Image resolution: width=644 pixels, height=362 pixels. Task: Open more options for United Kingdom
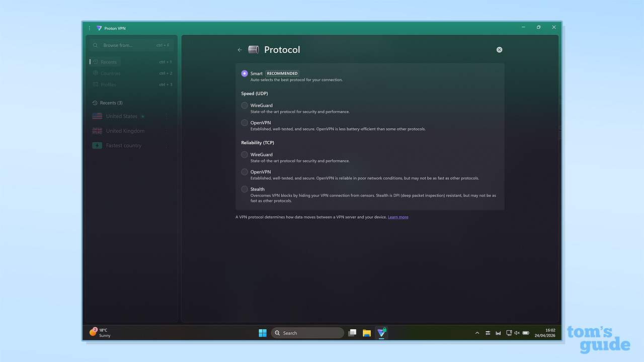pos(167,131)
